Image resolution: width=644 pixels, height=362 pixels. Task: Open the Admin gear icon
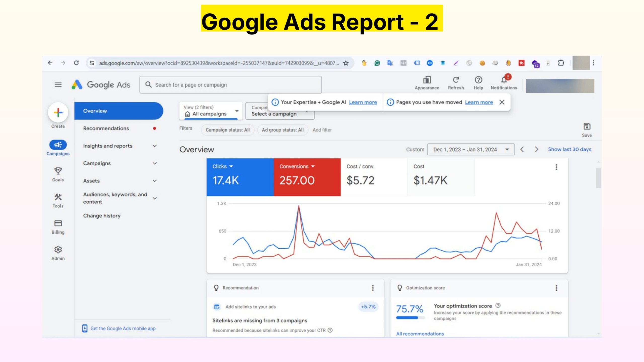tap(58, 249)
